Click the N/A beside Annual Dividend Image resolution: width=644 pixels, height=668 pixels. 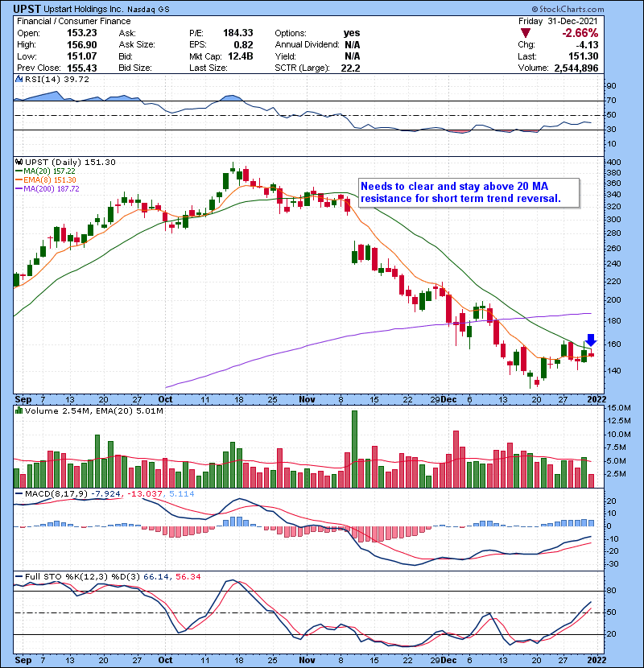click(352, 45)
